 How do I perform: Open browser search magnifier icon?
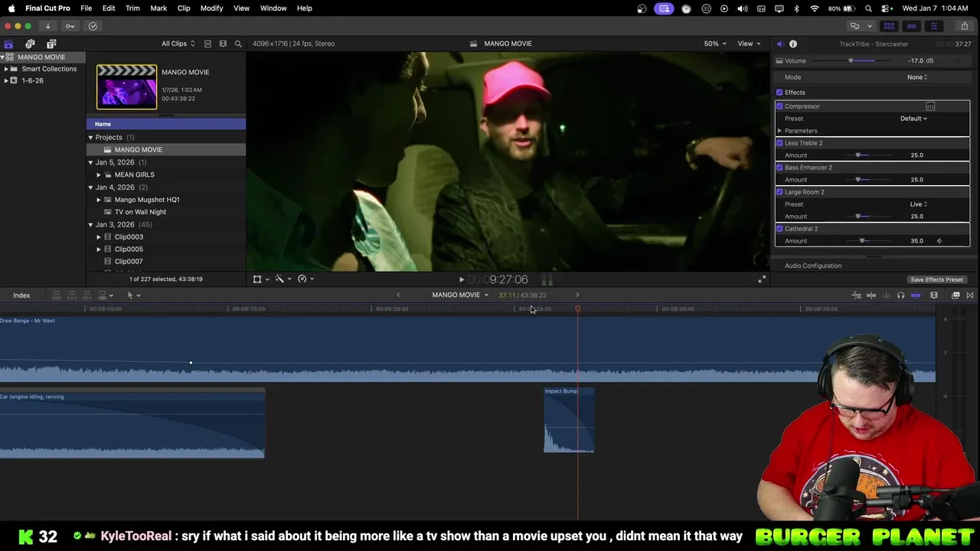[238, 44]
